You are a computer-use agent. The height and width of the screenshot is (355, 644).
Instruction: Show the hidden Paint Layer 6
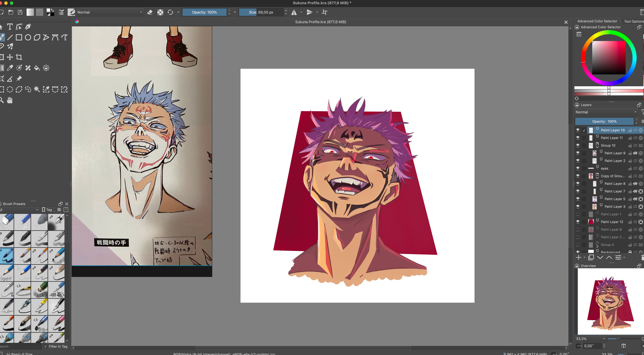pos(578,230)
